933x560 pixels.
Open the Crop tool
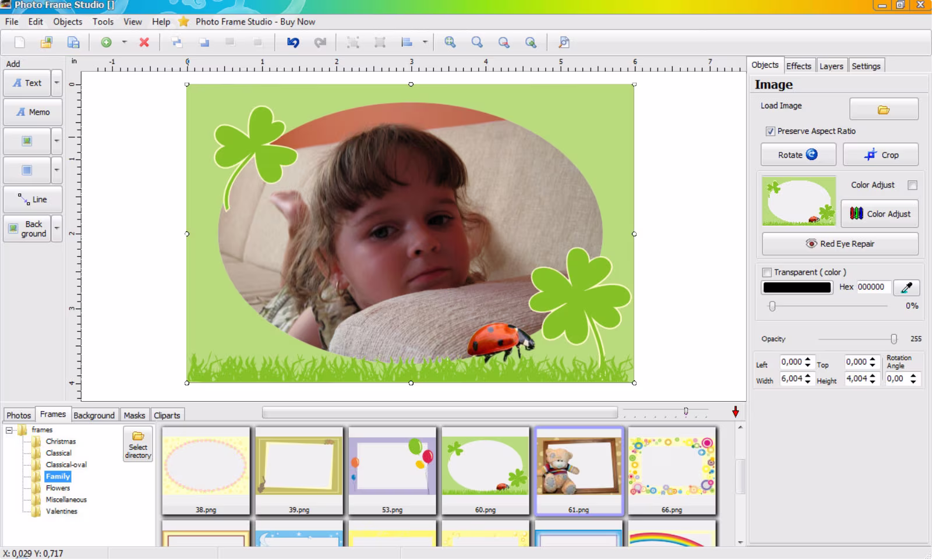click(881, 155)
